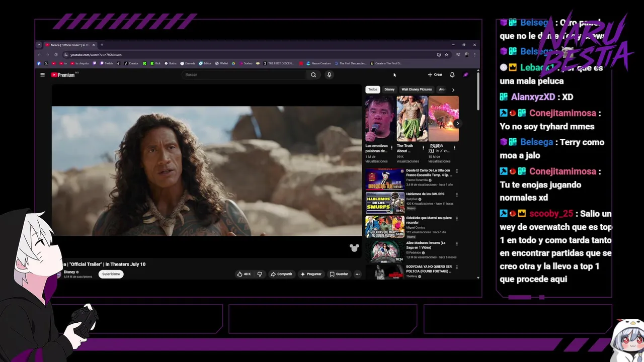This screenshot has height=362, width=644.
Task: Open Las emotivas palabras short thumbnail
Action: (x=380, y=119)
